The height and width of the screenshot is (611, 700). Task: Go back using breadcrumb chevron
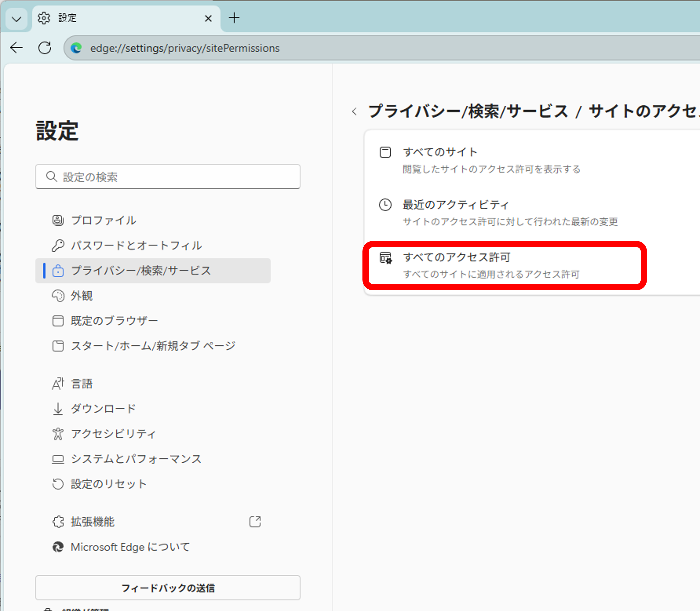354,112
